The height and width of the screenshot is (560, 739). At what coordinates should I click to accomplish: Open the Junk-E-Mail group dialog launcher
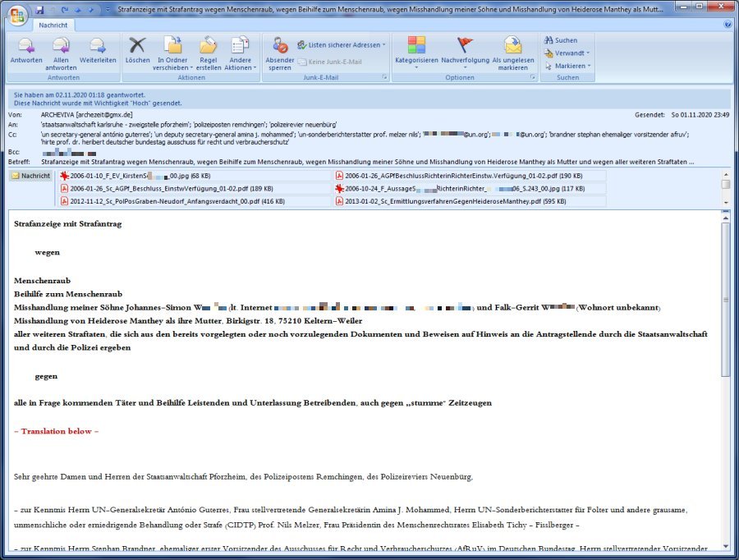(384, 77)
